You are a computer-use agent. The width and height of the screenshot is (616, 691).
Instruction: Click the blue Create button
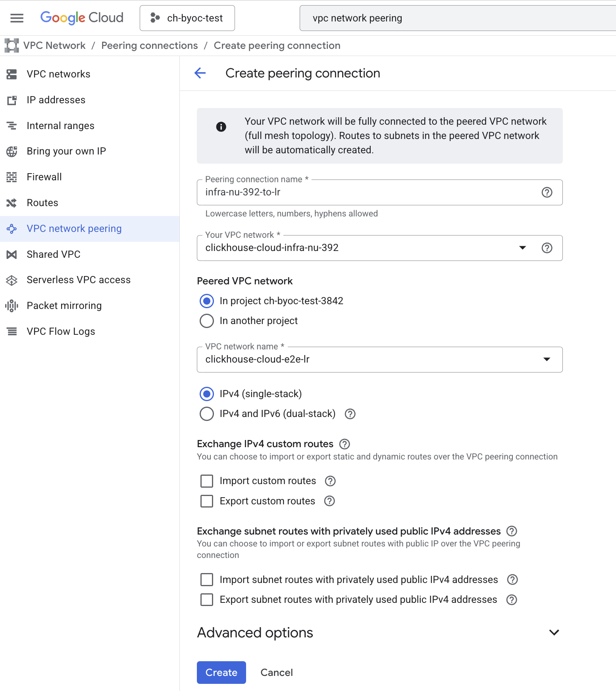(x=221, y=672)
